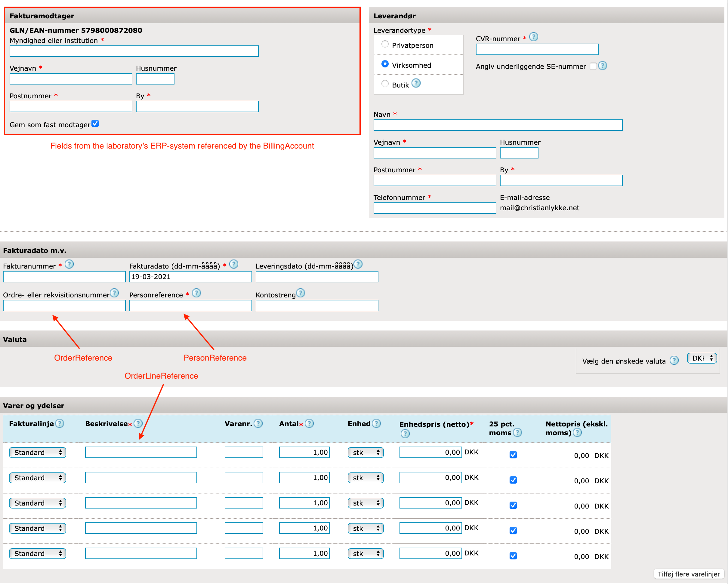Show help for Ordre- eller rekvisitionsnummer
Image resolution: width=728 pixels, height=584 pixels.
[115, 293]
